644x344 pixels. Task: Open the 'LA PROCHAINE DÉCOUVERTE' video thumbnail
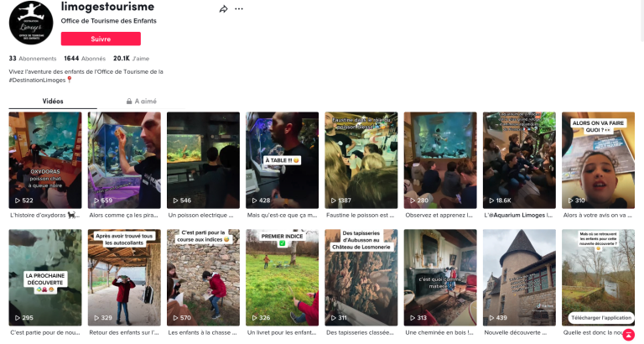45,277
